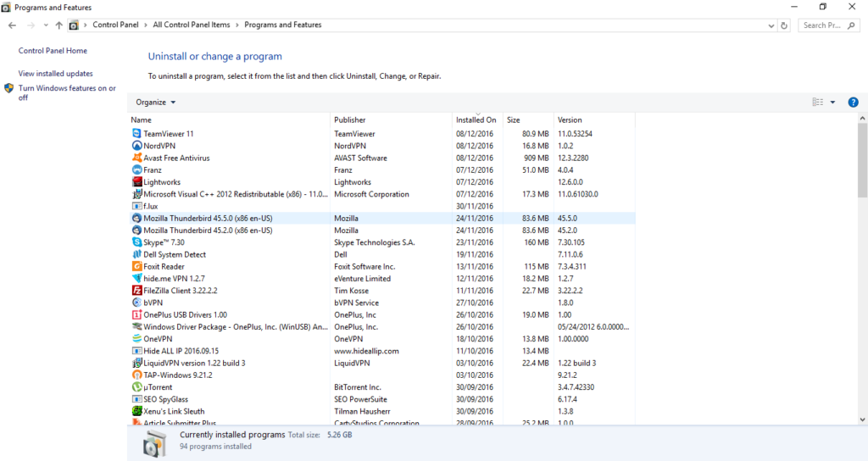Click the version cell '1.22 build 3'
This screenshot has height=461, width=868.
click(576, 363)
